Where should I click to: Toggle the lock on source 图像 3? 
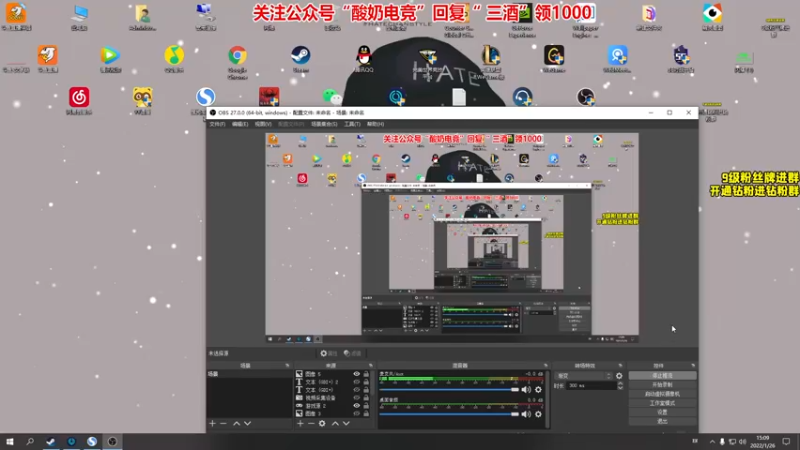tap(366, 413)
